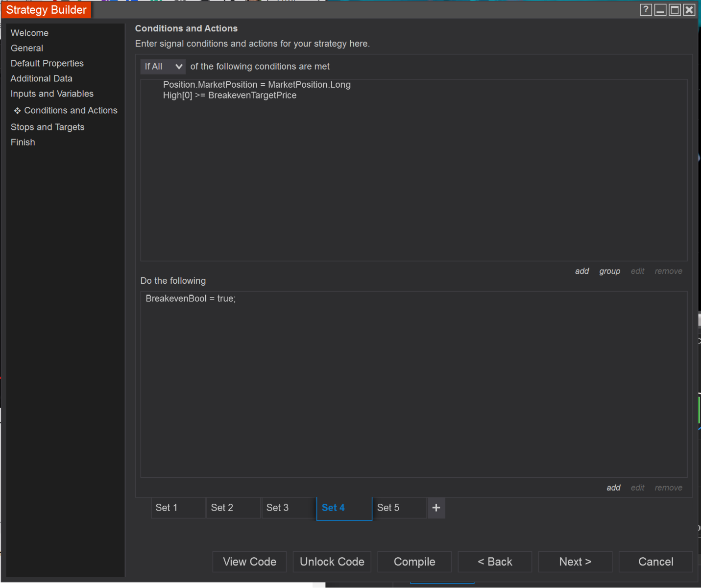The height and width of the screenshot is (588, 701).
Task: Minimize the Strategy Builder window
Action: tap(660, 10)
